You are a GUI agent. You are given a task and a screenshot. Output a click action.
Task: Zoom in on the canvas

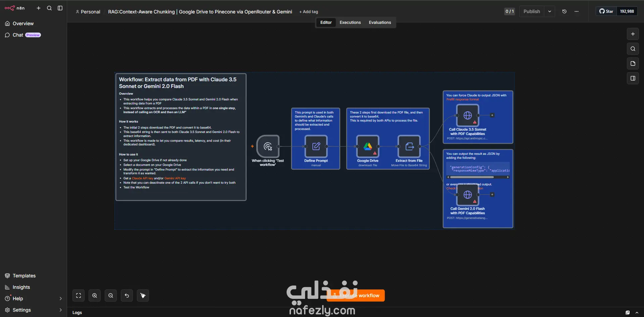tap(95, 296)
